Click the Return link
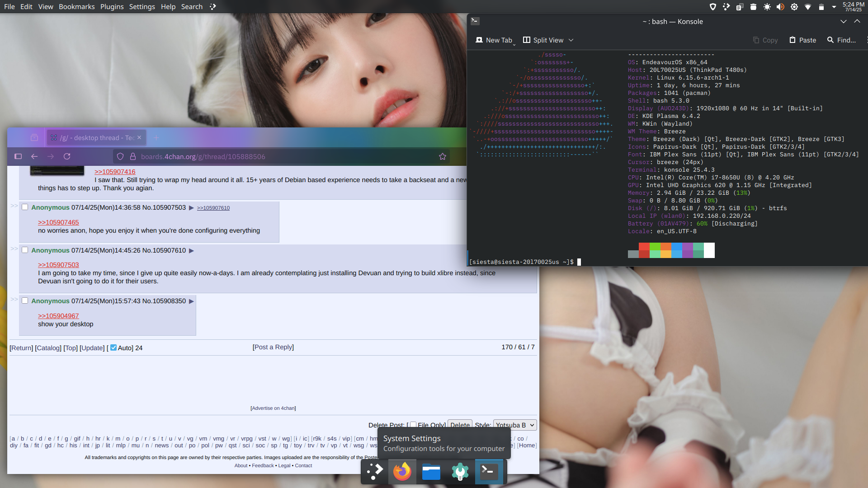Screen dimensions: 868x488 click(21, 348)
